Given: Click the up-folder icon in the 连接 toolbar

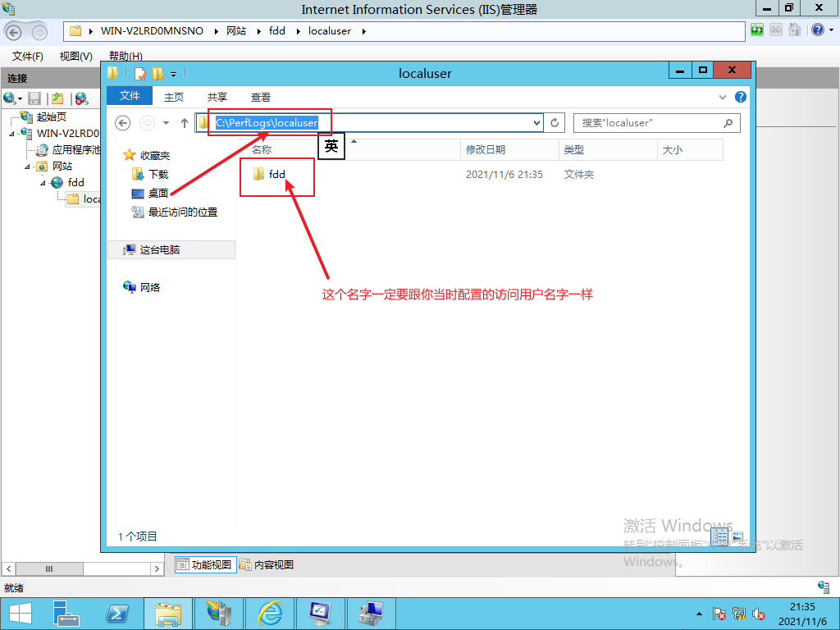Looking at the screenshot, I should 58,98.
